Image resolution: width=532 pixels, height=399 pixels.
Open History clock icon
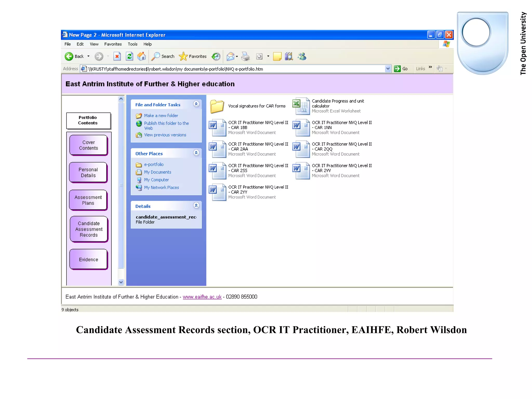tap(216, 56)
